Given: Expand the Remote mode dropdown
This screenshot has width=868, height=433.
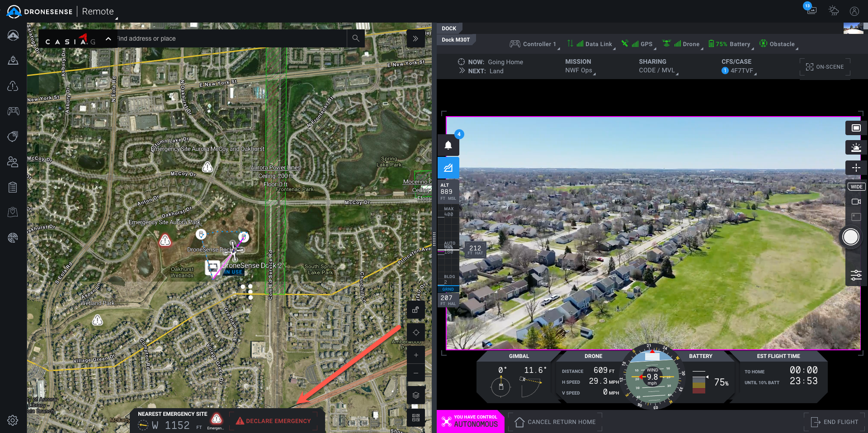Looking at the screenshot, I should [99, 12].
